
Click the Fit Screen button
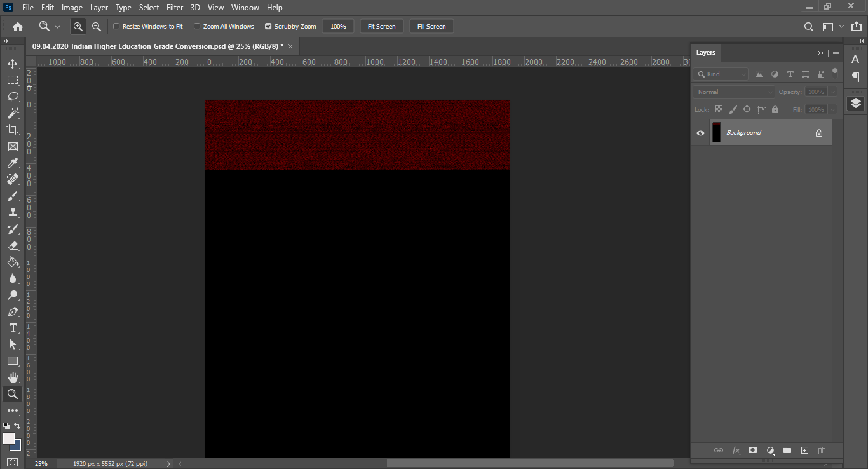pyautogui.click(x=381, y=26)
